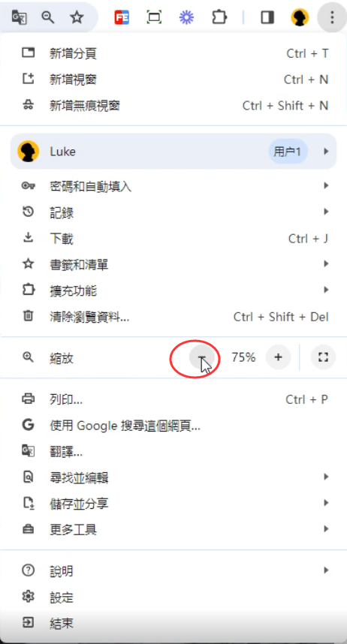347x644 pixels.
Task: Click the green screenshot capture extension icon
Action: click(154, 17)
